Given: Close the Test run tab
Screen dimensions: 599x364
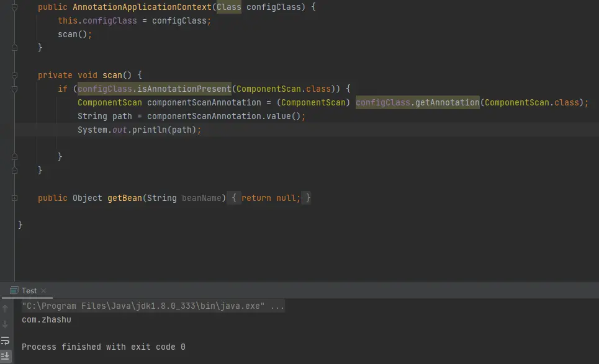Looking at the screenshot, I should [44, 291].
